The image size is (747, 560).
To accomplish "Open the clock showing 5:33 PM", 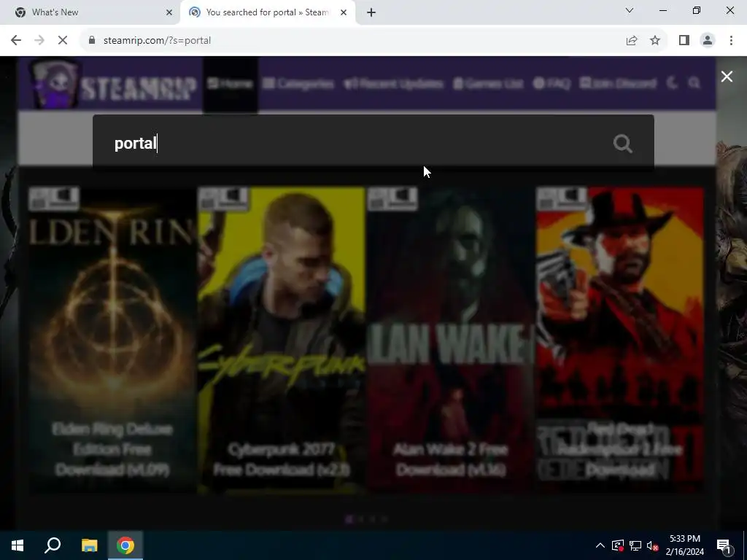I will click(684, 545).
